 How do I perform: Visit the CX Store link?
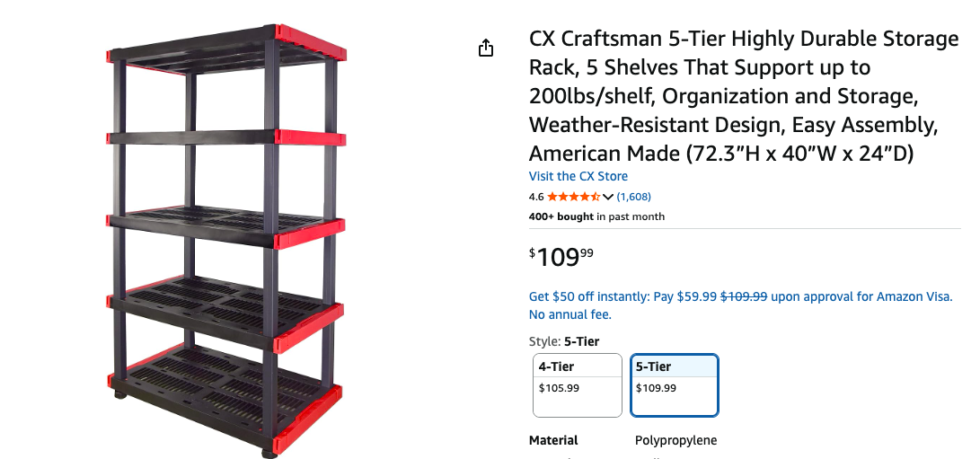[x=578, y=176]
